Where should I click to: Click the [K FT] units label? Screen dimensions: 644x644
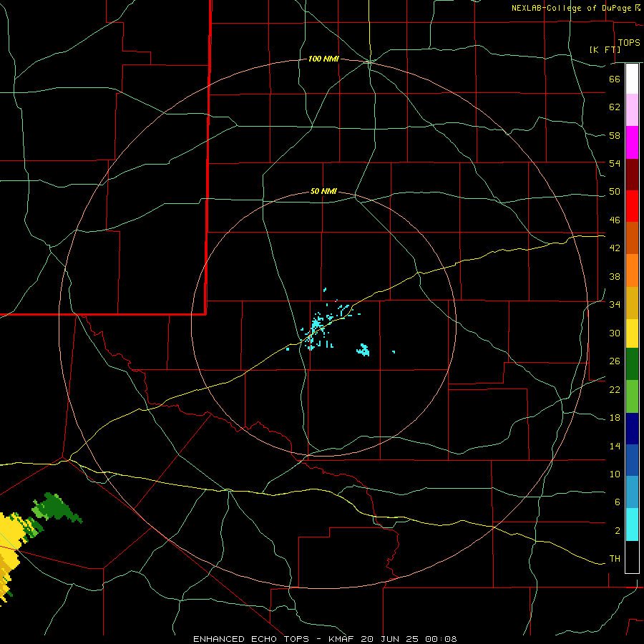tap(605, 49)
